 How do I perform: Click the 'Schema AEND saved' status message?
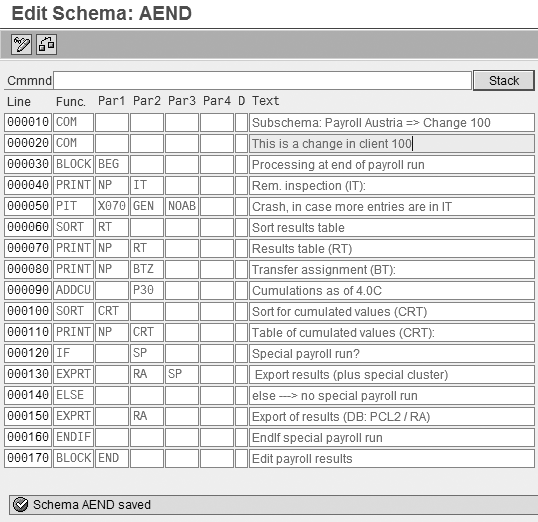(92, 504)
